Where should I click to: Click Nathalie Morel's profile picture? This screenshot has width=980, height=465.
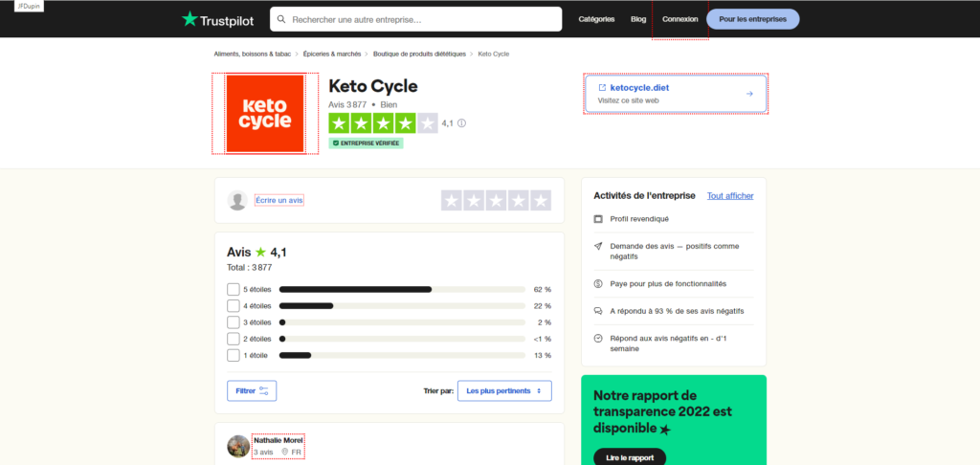tap(238, 446)
